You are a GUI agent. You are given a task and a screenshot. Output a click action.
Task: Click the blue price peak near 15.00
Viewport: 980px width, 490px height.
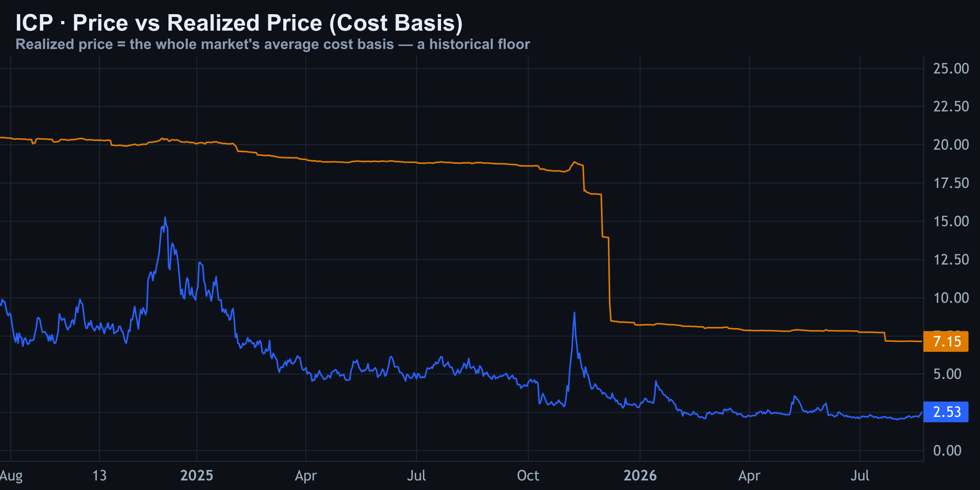(x=165, y=217)
